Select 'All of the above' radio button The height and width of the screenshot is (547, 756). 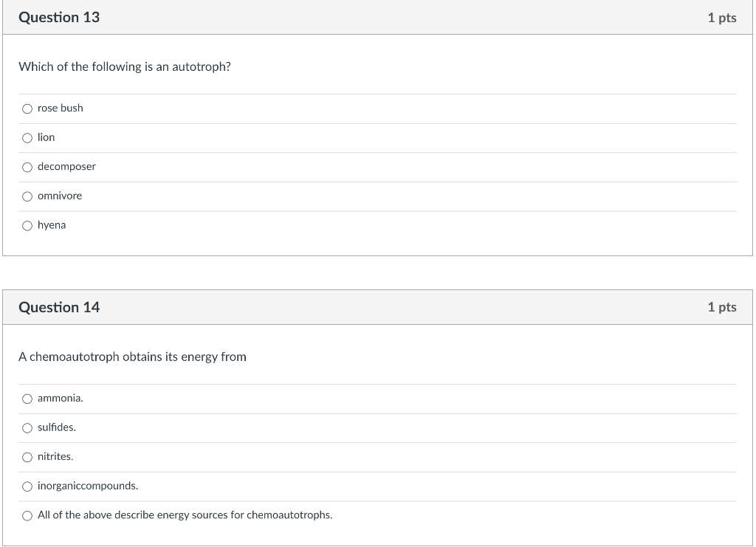click(x=27, y=516)
